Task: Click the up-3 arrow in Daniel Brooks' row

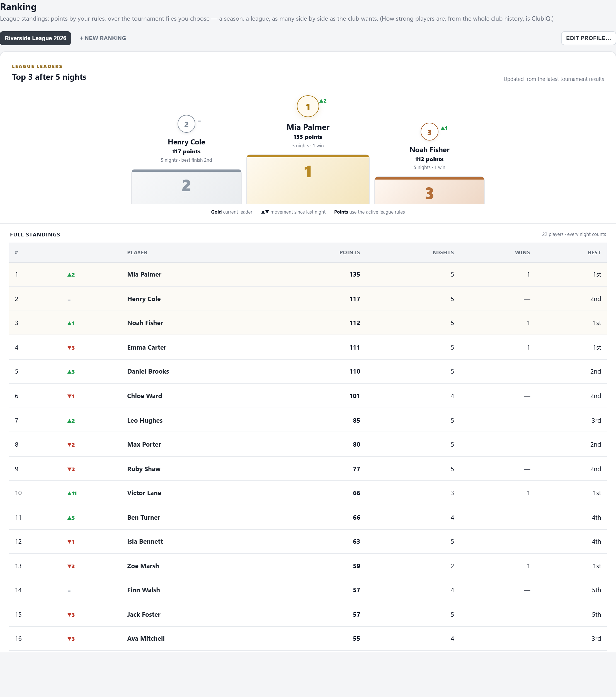Action: [71, 372]
